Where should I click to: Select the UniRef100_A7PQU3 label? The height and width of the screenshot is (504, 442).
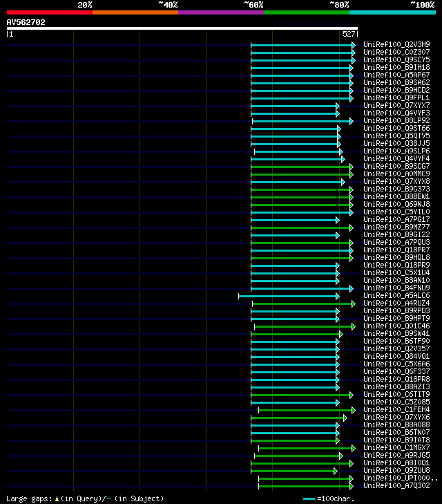tap(396, 243)
